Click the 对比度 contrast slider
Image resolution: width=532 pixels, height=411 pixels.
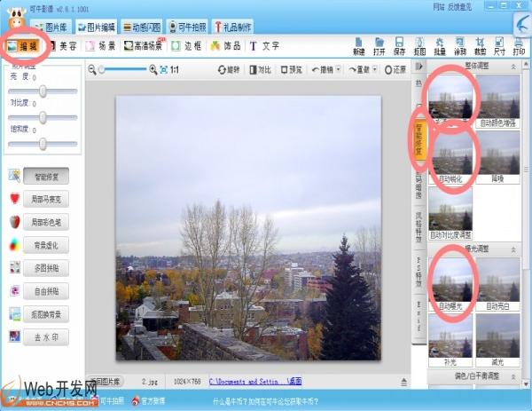(x=42, y=117)
